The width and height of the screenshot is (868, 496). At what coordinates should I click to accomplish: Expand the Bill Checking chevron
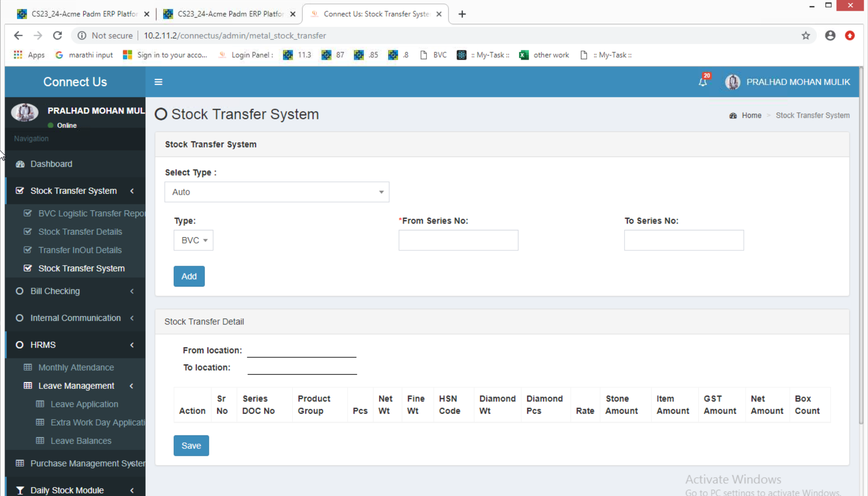coord(132,291)
